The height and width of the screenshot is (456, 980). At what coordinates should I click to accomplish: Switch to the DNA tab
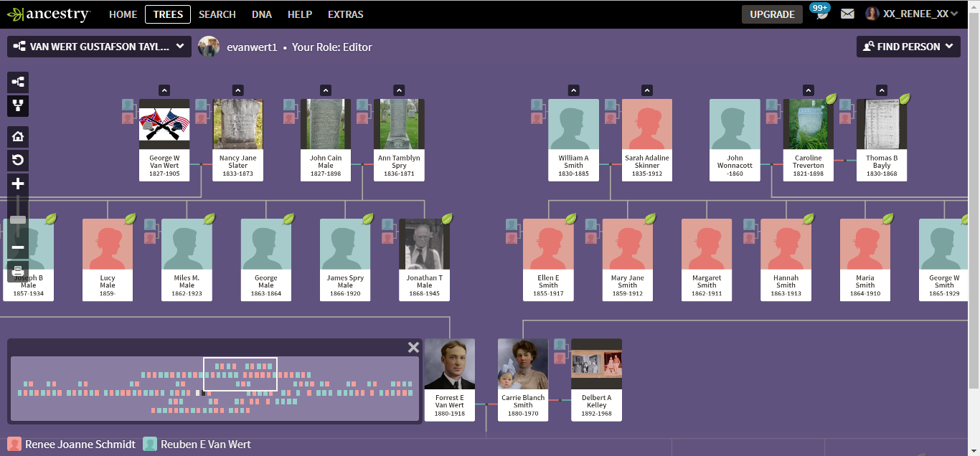[261, 14]
